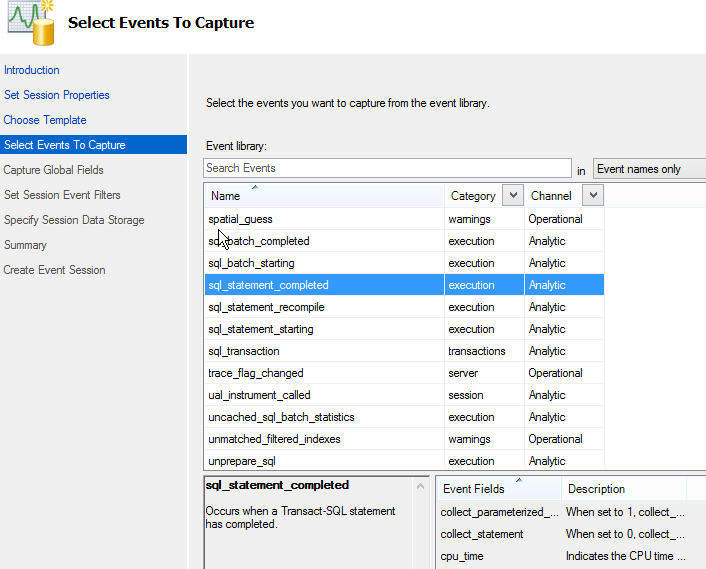Click the wizard database chart icon
706x569 pixels.
(30, 24)
